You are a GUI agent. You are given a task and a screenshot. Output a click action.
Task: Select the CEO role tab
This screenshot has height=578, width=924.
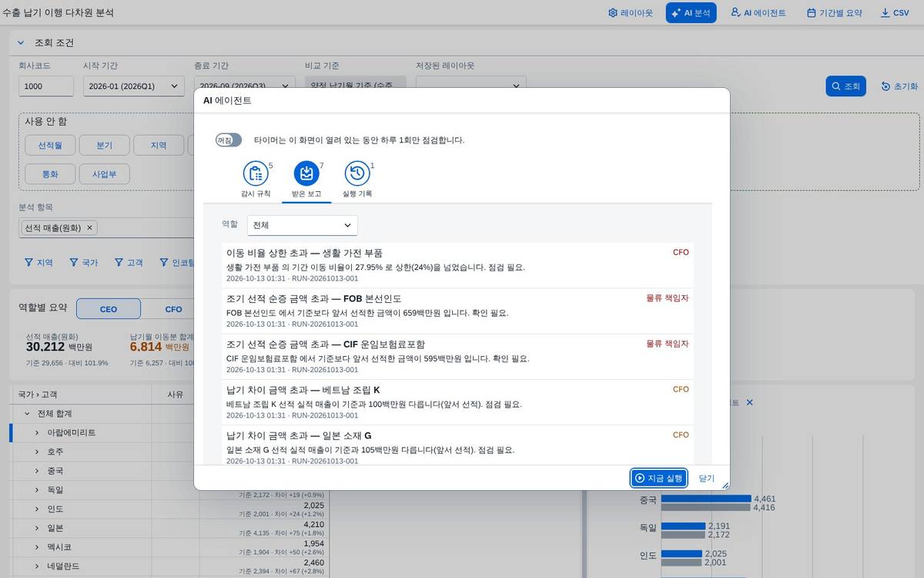pyautogui.click(x=109, y=309)
